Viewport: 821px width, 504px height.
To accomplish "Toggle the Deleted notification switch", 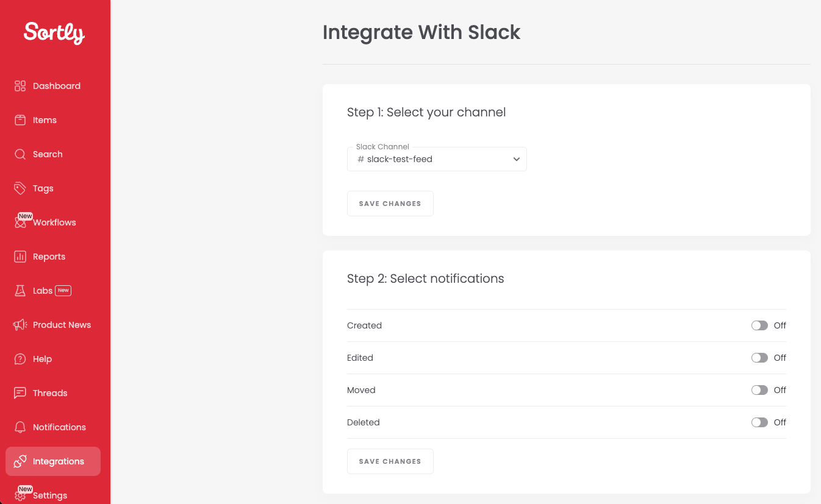I will (759, 422).
